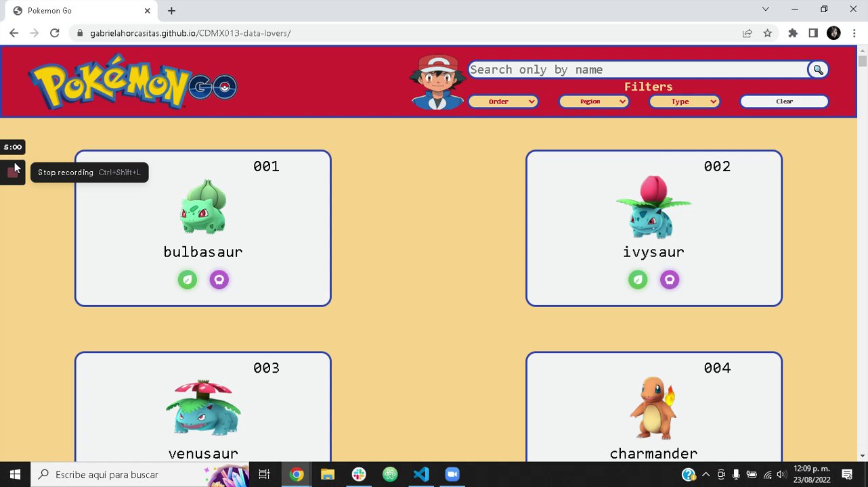
Task: Click bulbasaur's green grass type icon
Action: pyautogui.click(x=188, y=279)
